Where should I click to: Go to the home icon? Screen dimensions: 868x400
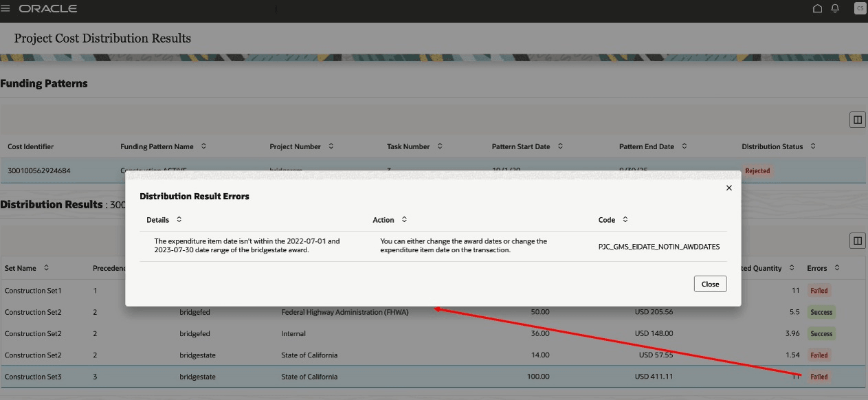(817, 9)
